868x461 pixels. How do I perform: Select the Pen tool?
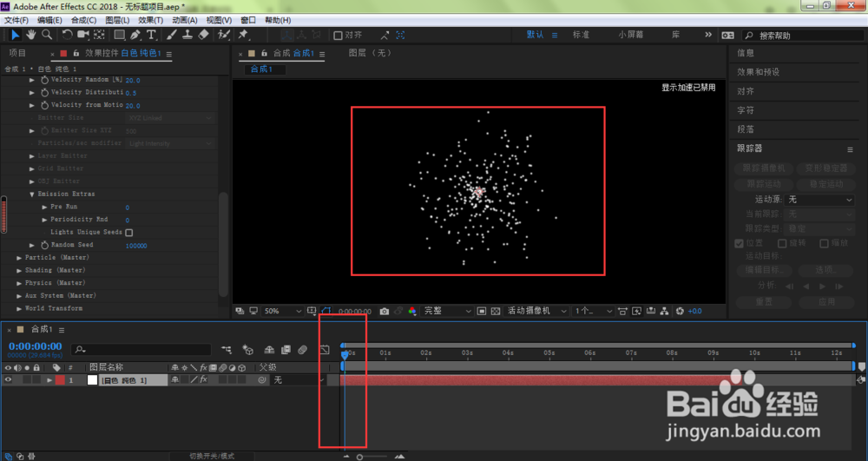point(135,35)
